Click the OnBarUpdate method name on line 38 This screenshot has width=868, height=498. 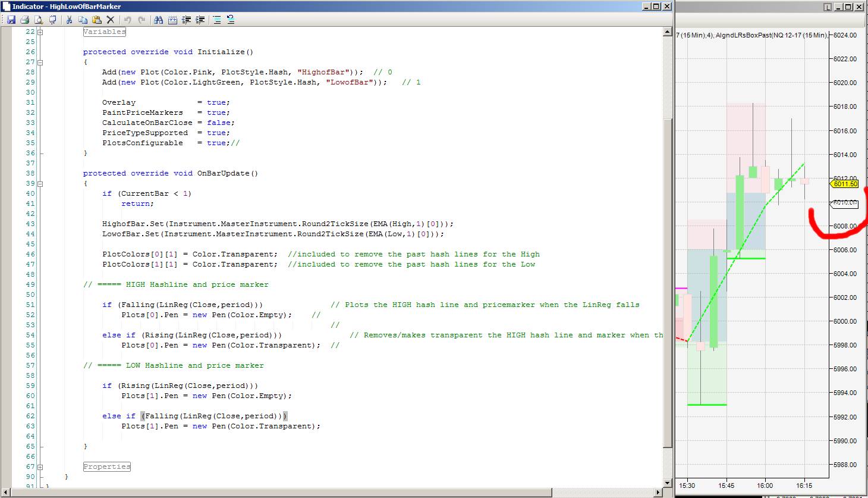click(224, 173)
